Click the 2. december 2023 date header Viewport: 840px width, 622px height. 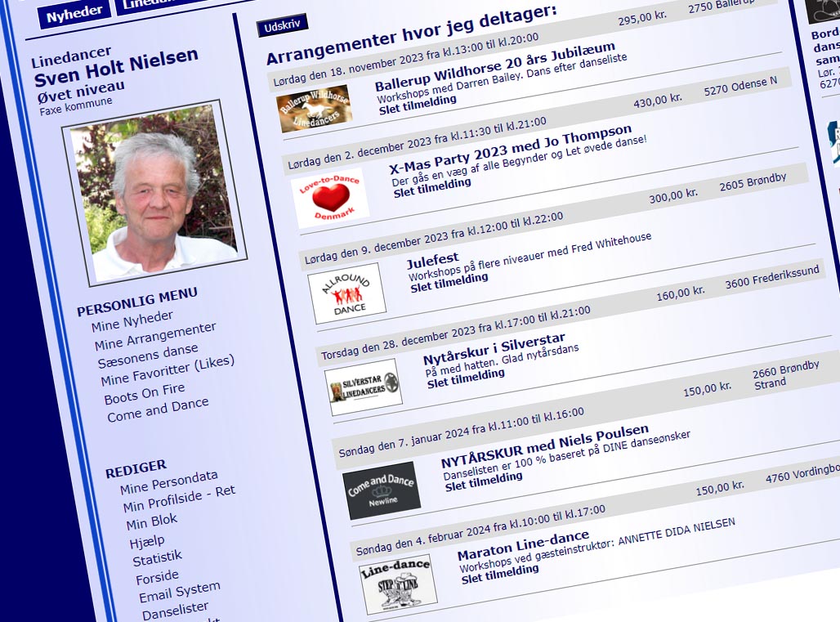coord(418,143)
